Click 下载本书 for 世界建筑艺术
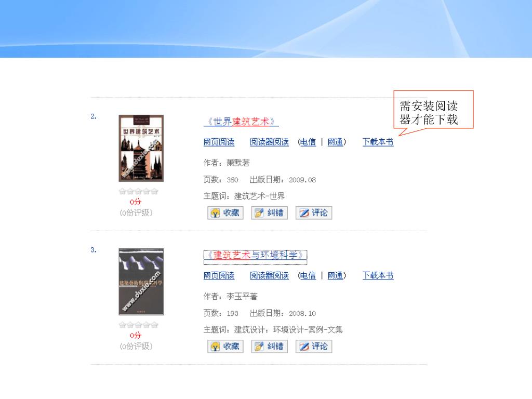The image size is (532, 399). click(378, 142)
